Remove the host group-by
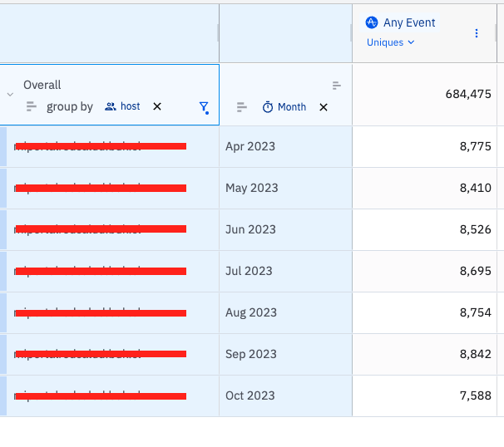504x447 pixels. click(157, 106)
